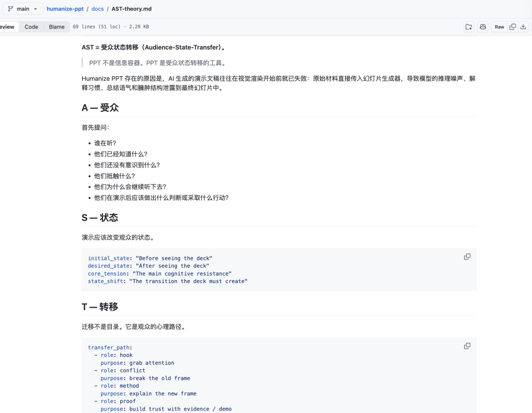Click the state_shift code line
Image resolution: width=532 pixels, height=413 pixels.
click(x=167, y=281)
